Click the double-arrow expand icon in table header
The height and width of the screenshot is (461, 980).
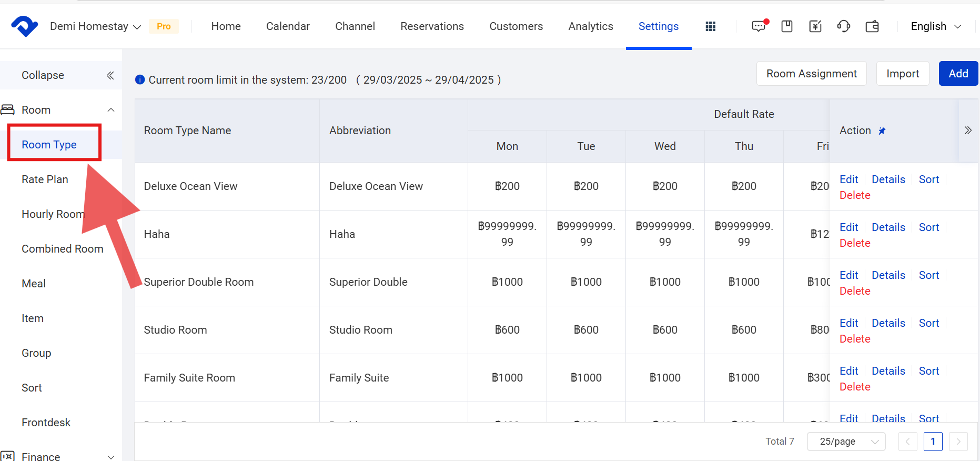point(968,131)
